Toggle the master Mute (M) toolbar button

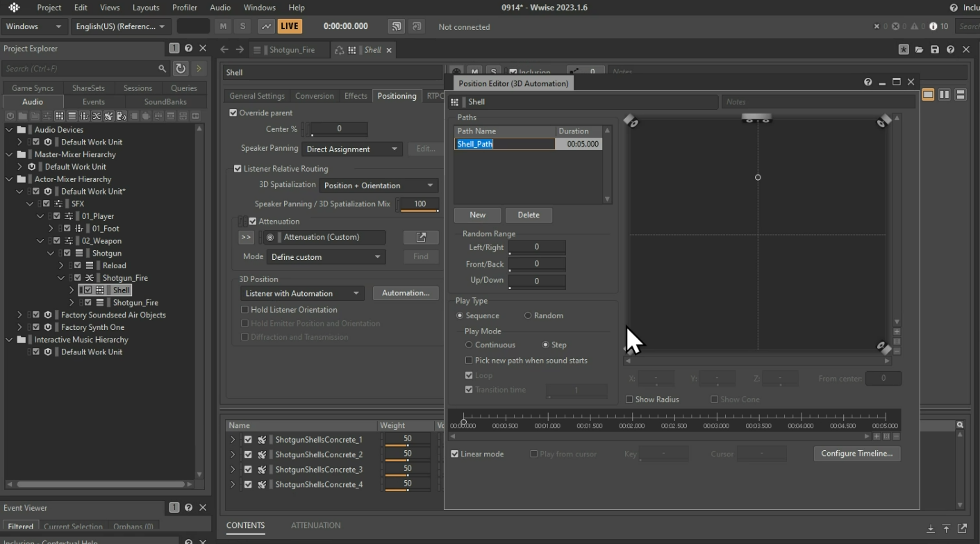pos(223,26)
